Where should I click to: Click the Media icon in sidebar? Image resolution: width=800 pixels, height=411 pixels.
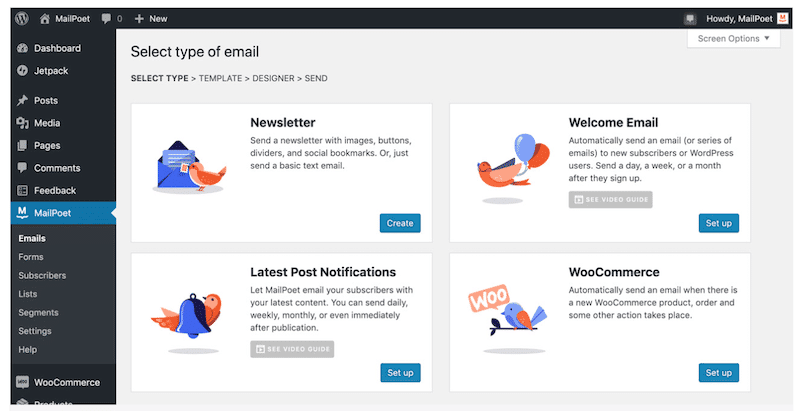click(x=22, y=123)
